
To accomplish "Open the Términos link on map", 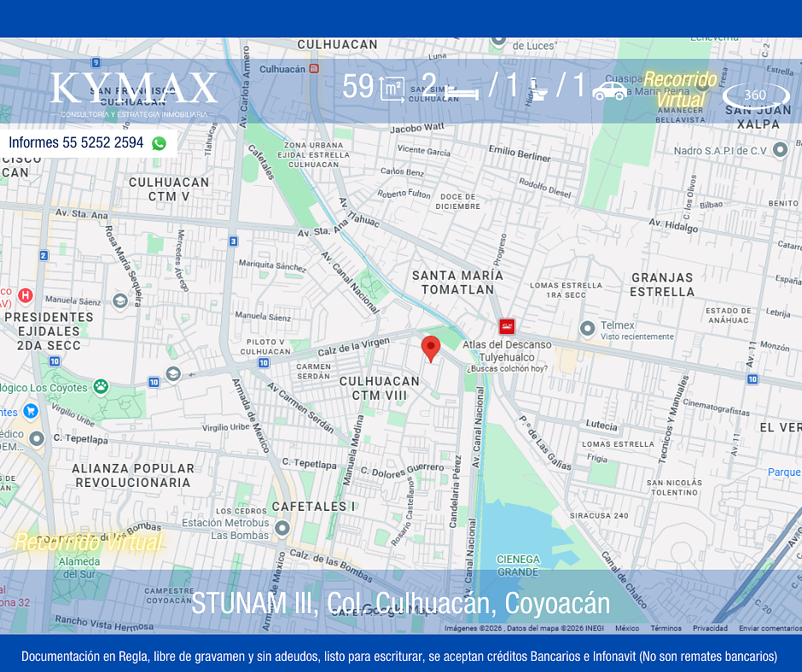I will coord(665,629).
